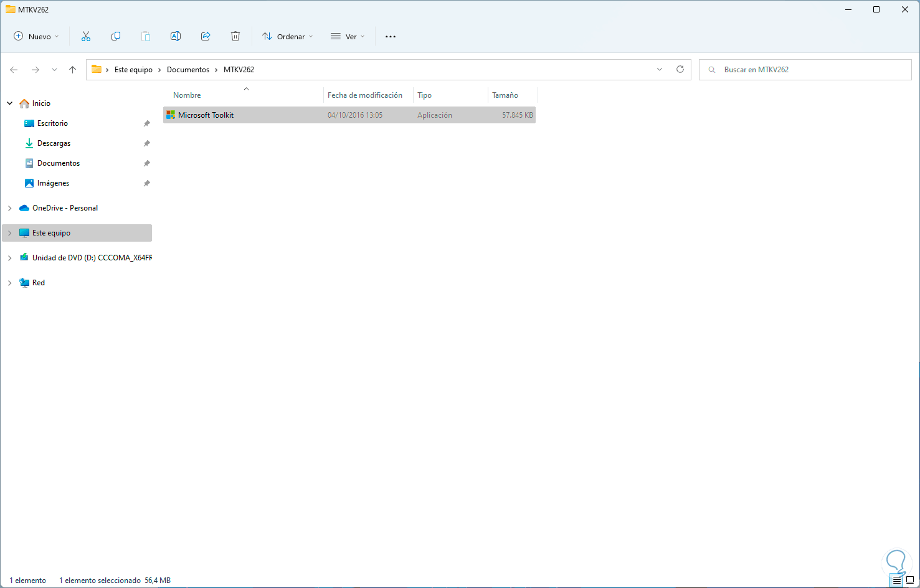Unpin Documentos using its pin icon
The width and height of the screenshot is (920, 588).
click(x=147, y=163)
